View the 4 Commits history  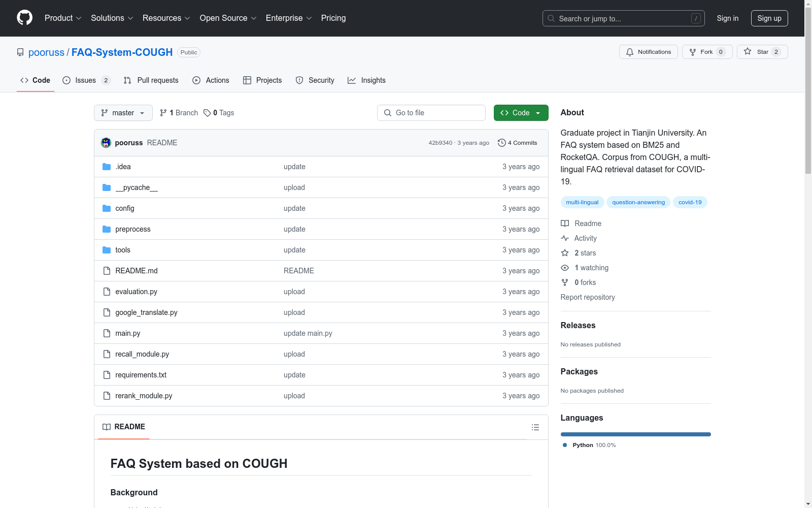(517, 143)
